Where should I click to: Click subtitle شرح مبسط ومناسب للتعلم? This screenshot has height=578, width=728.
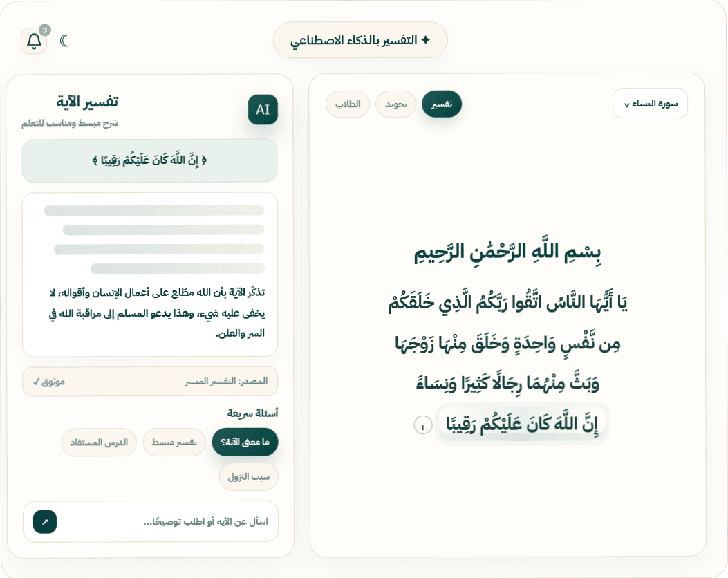[70, 123]
